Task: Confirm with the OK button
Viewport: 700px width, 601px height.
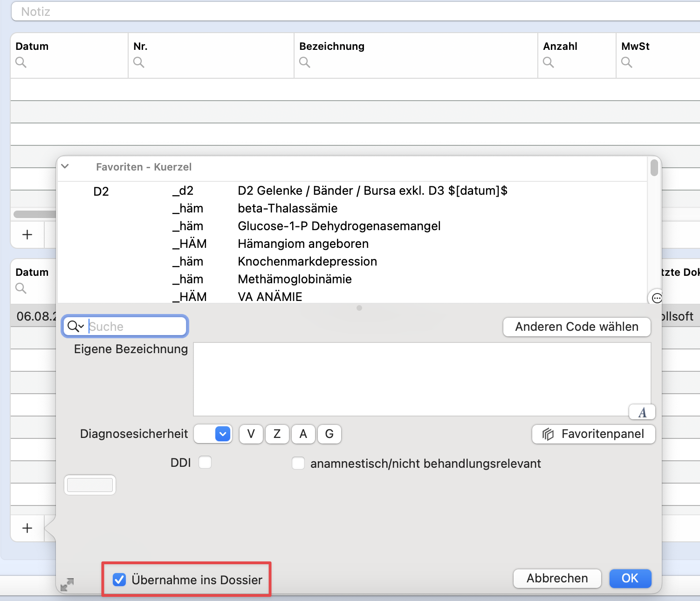Action: (x=630, y=579)
